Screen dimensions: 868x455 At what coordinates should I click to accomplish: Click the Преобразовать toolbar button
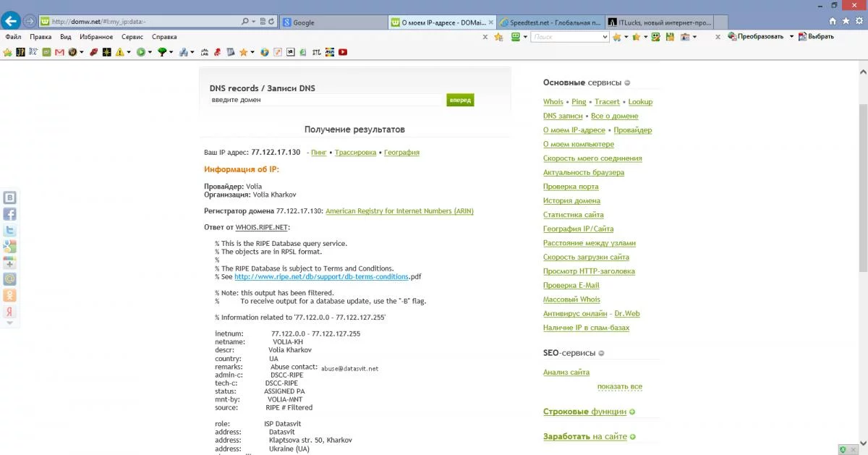tap(755, 37)
